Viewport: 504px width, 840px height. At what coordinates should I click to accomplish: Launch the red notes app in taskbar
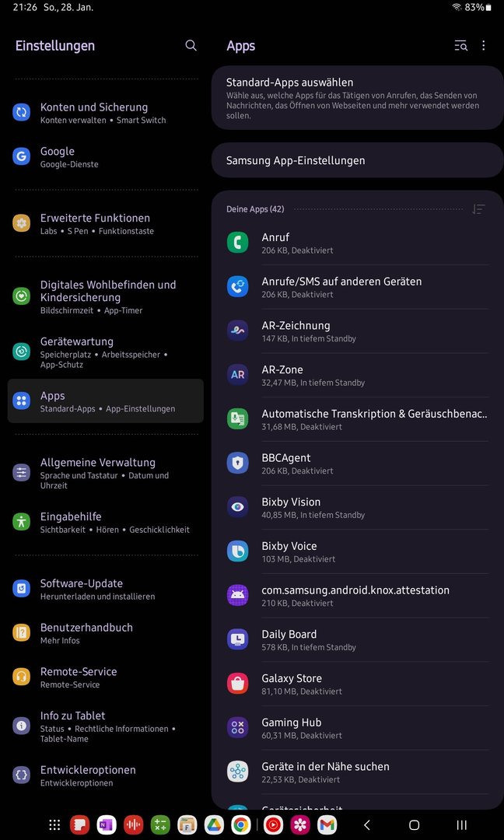pyautogui.click(x=80, y=824)
